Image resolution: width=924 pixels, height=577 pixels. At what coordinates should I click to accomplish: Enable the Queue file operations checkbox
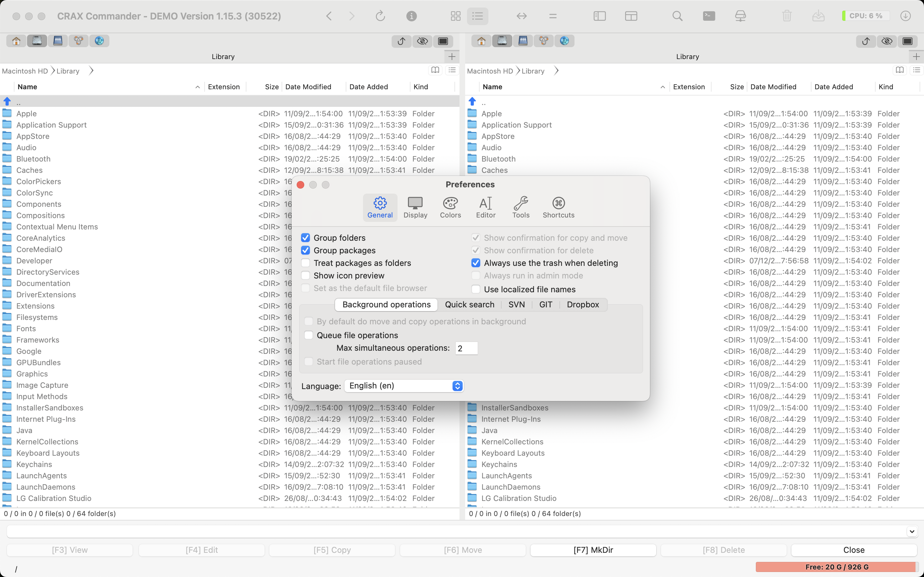coord(308,335)
